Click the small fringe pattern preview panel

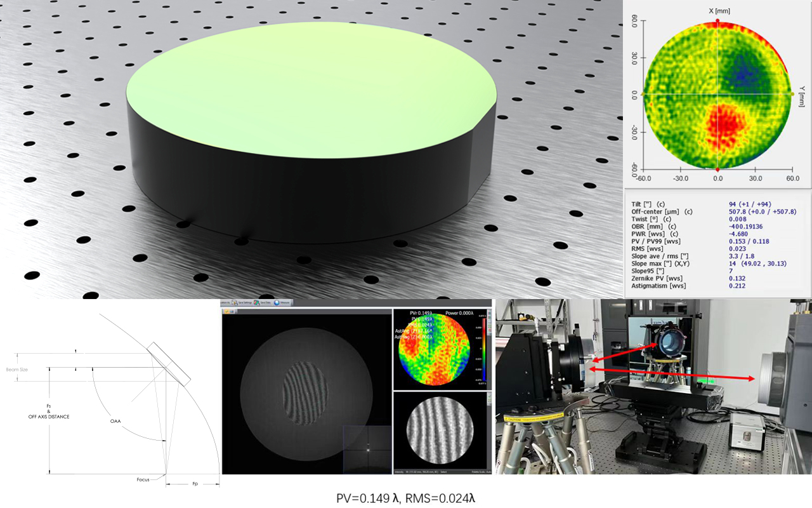[x=439, y=431]
